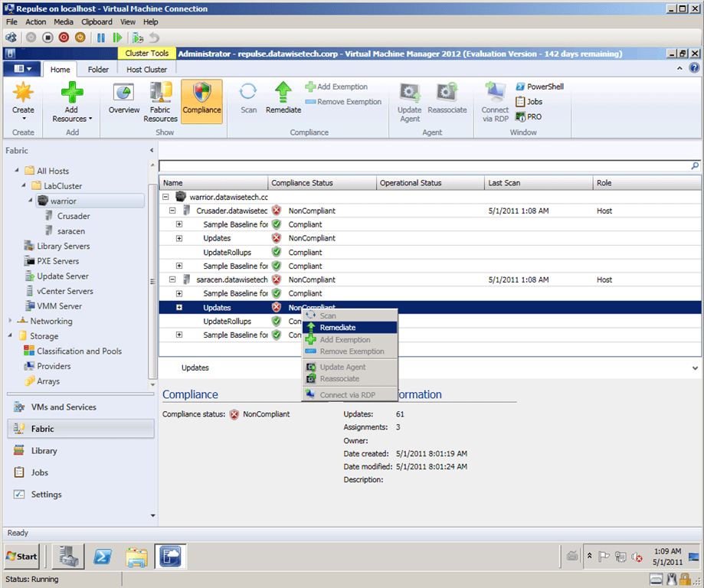Viewport: 704px width, 588px height.
Task: Open the VMM help icon
Action: click(x=694, y=68)
